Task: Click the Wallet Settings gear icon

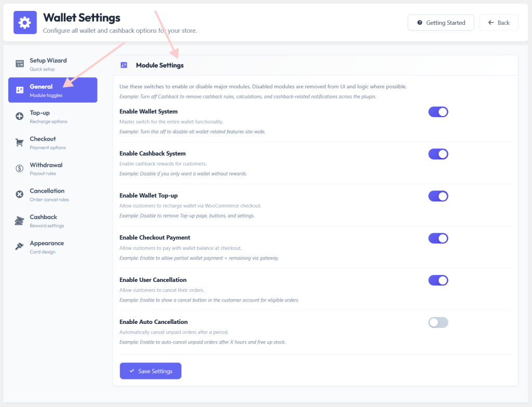Action: [25, 23]
